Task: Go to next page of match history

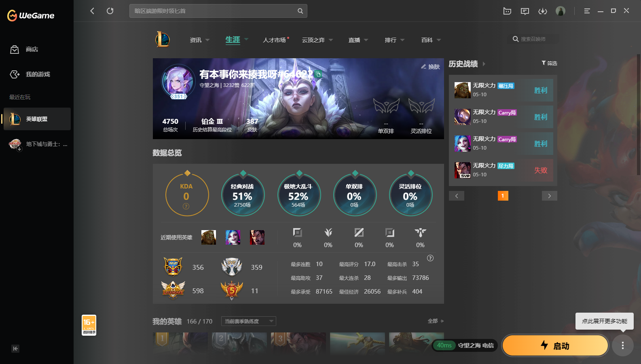Action: [x=549, y=196]
